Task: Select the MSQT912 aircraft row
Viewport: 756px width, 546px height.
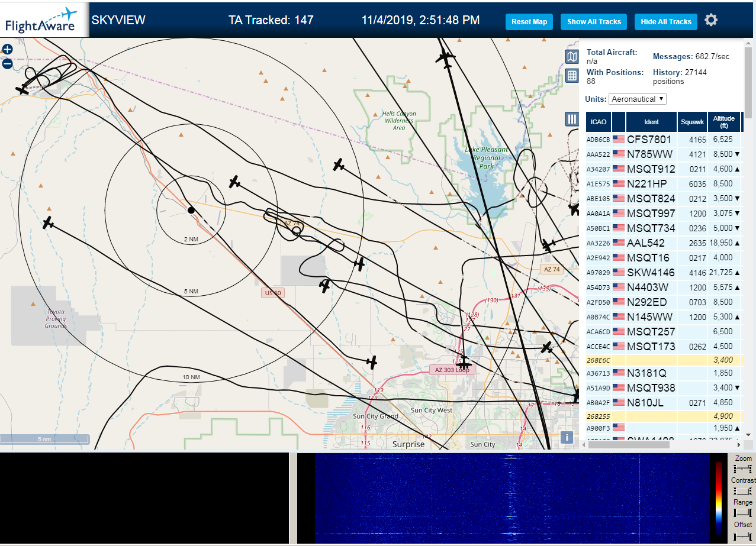Action: point(664,169)
